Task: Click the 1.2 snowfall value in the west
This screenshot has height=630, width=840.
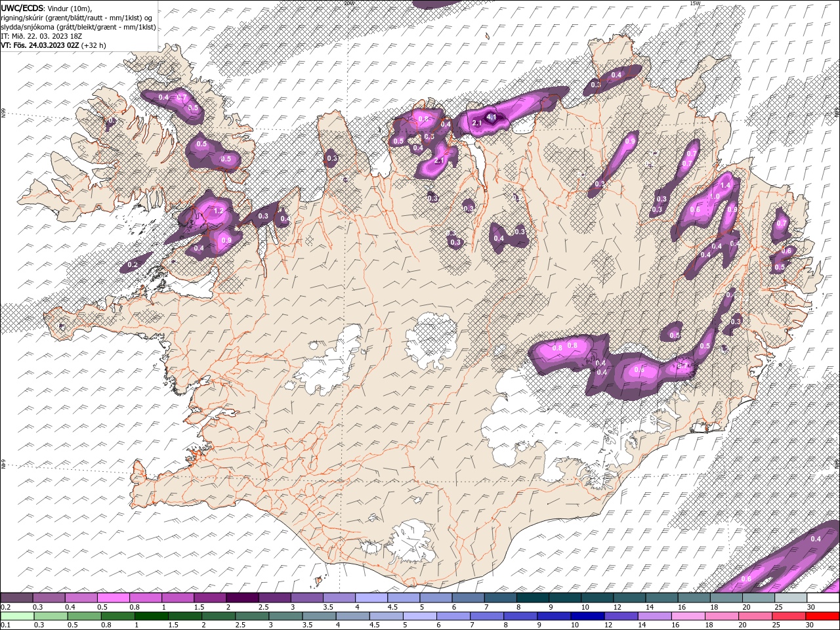Action: point(219,211)
